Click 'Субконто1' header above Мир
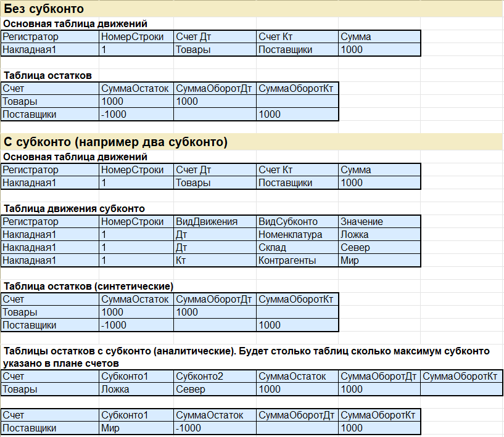 [x=136, y=415]
